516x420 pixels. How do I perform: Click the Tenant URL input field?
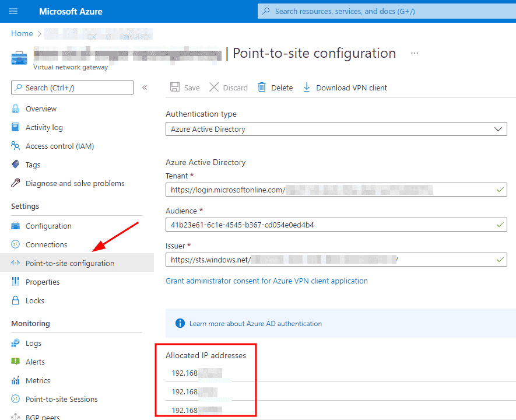(x=336, y=190)
